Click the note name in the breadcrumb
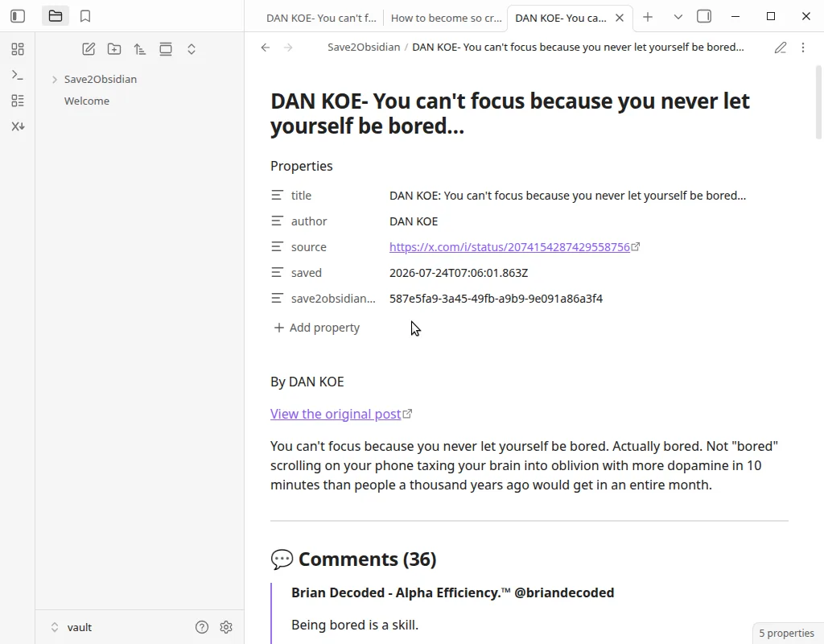This screenshot has width=824, height=644. pos(578,47)
